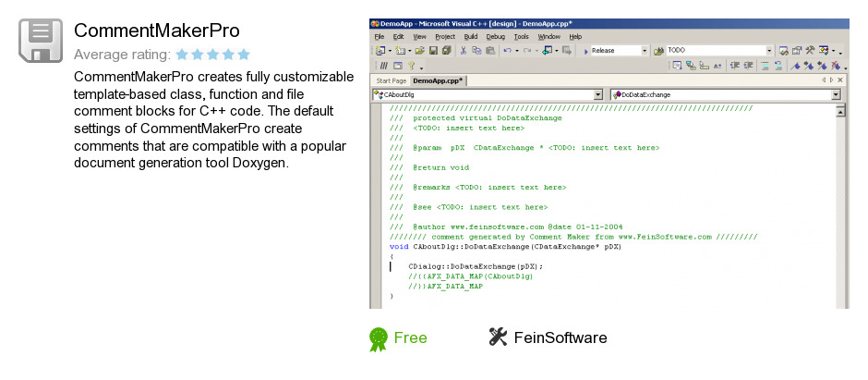Open the Debug menu
This screenshot has height=380, width=868.
point(496,37)
